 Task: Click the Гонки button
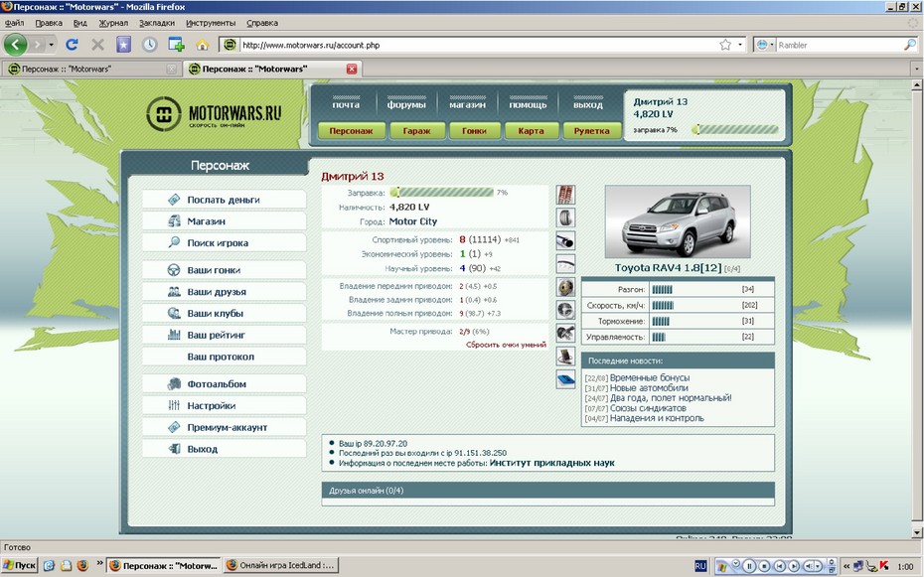pyautogui.click(x=474, y=131)
